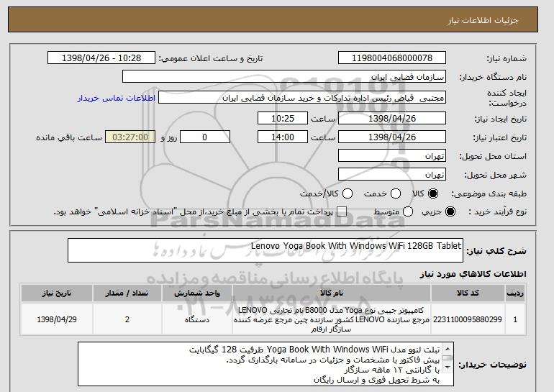The width and height of the screenshot is (554, 392).
Task: Click the remaining time 03:27:00 field
Action: tap(130, 137)
